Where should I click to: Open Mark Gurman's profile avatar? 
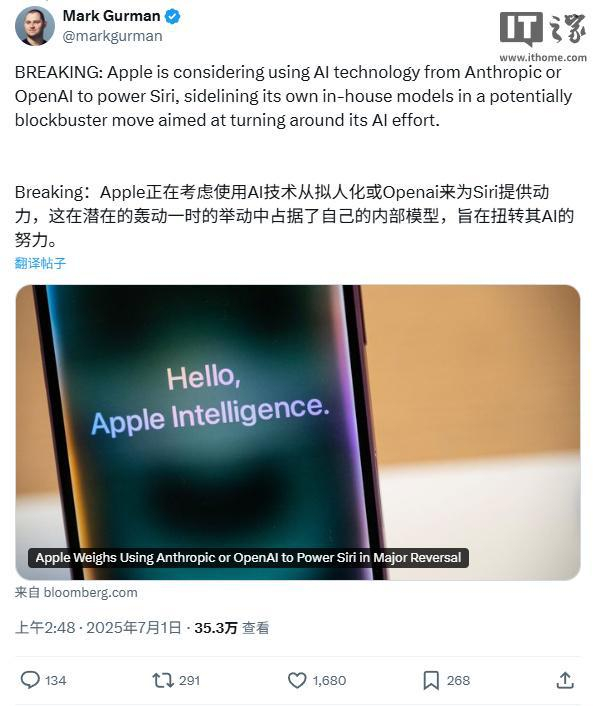pyautogui.click(x=35, y=26)
